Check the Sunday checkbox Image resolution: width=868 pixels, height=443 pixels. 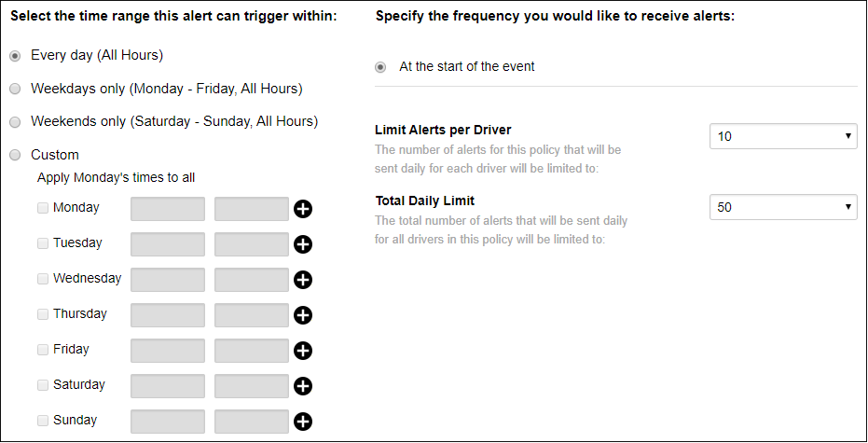(x=43, y=421)
